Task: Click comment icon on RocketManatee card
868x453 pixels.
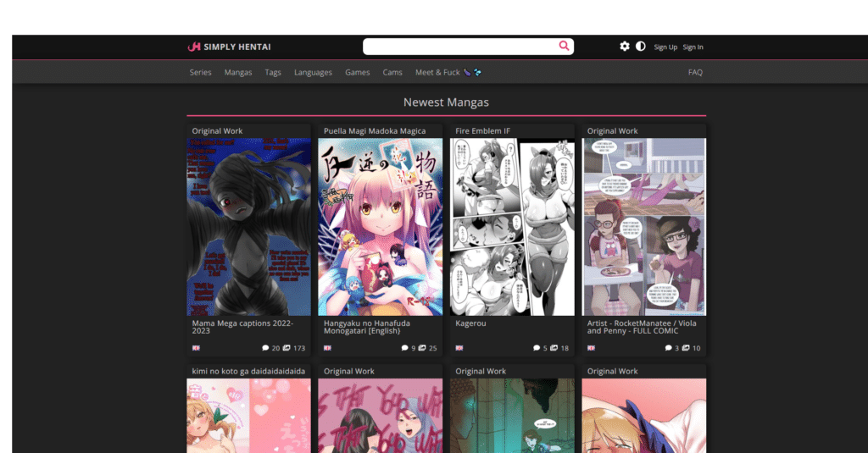Action: (668, 348)
